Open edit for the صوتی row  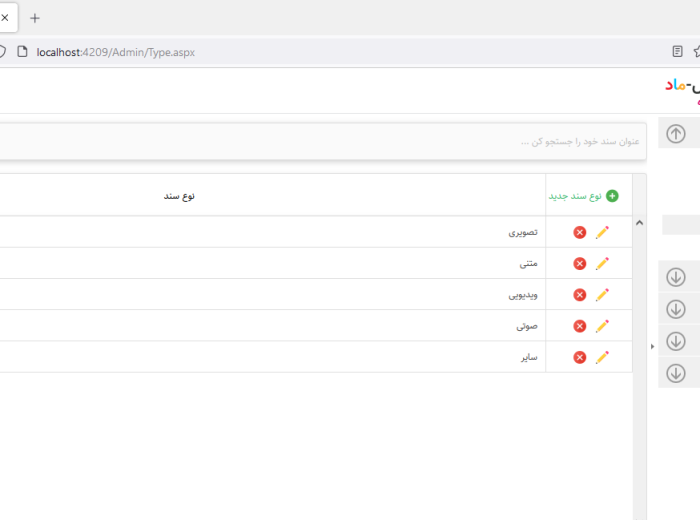602,326
